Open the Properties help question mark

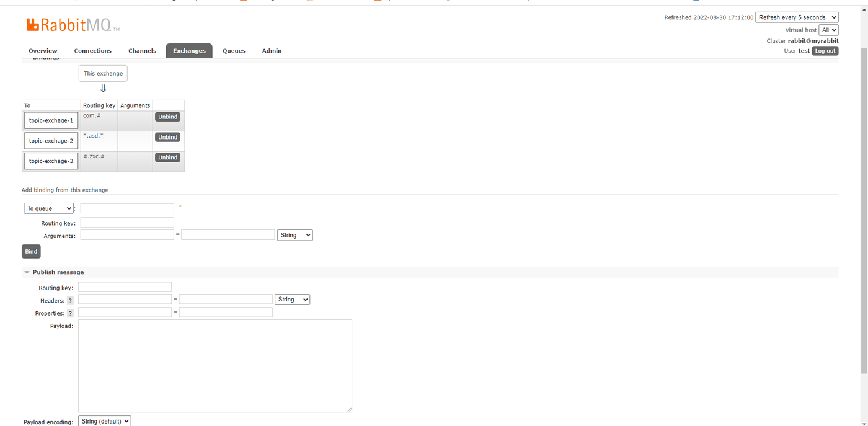[70, 313]
